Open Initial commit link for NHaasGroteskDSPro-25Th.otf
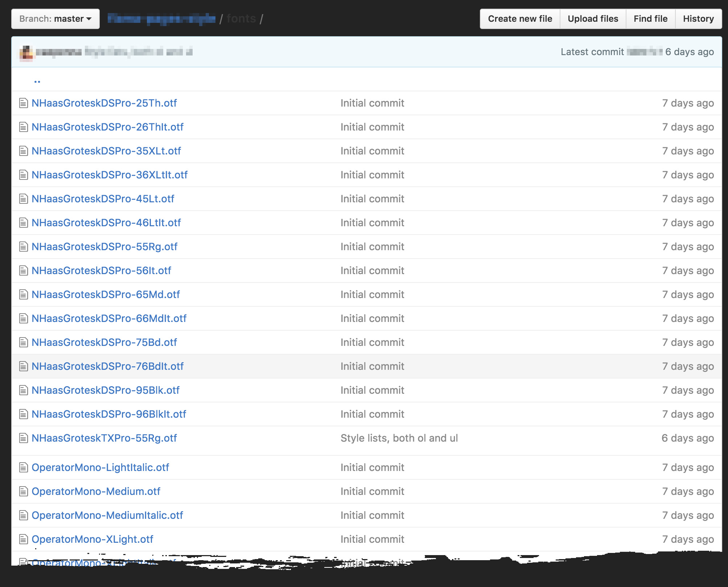The height and width of the screenshot is (587, 728). 372,103
